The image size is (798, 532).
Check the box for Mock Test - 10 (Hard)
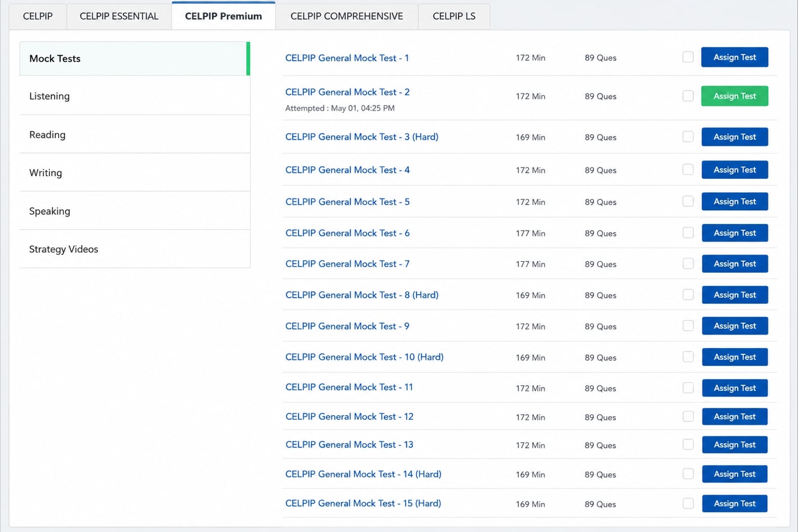pos(688,357)
